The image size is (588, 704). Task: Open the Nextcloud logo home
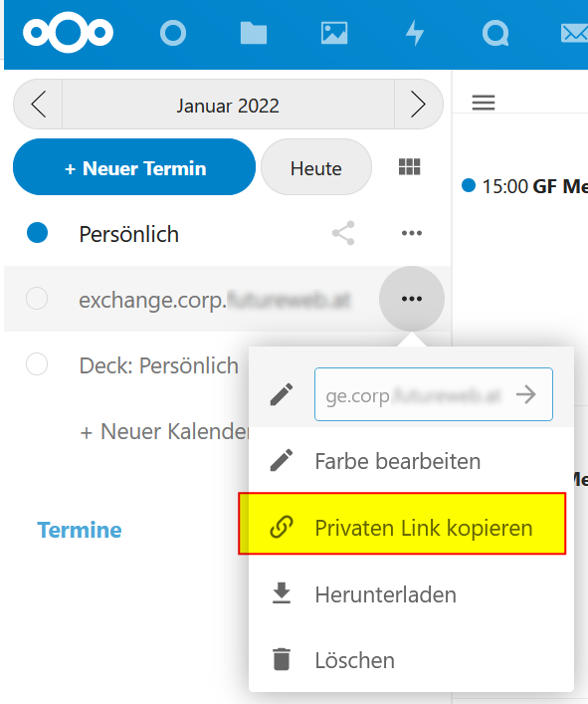pyautogui.click(x=68, y=32)
